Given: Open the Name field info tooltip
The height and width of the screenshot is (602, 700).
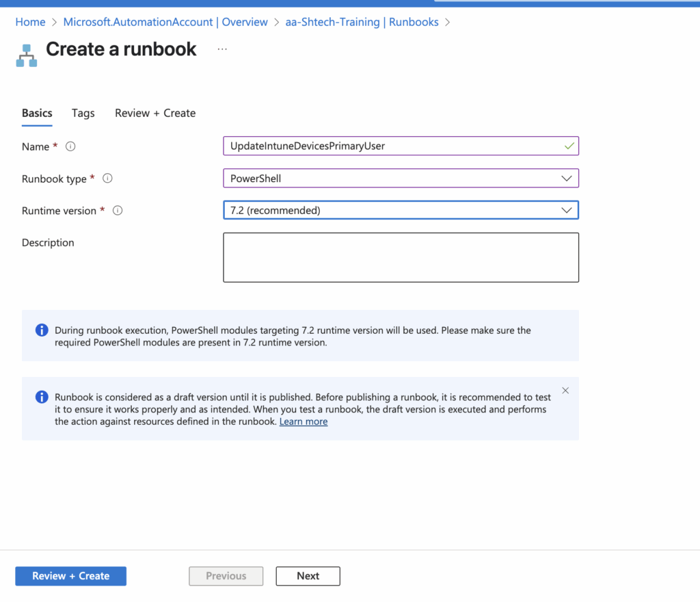Looking at the screenshot, I should 70,146.
